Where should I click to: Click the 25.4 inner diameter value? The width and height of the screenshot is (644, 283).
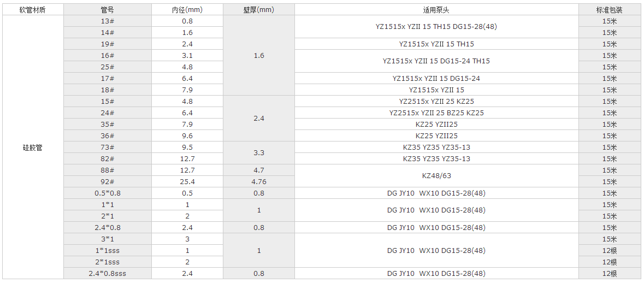tap(187, 182)
